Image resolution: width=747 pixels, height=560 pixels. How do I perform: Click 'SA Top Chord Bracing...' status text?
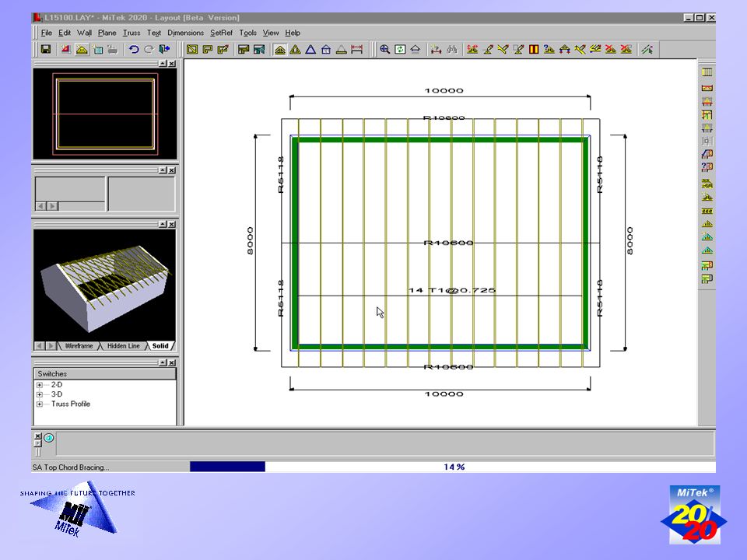coord(71,467)
